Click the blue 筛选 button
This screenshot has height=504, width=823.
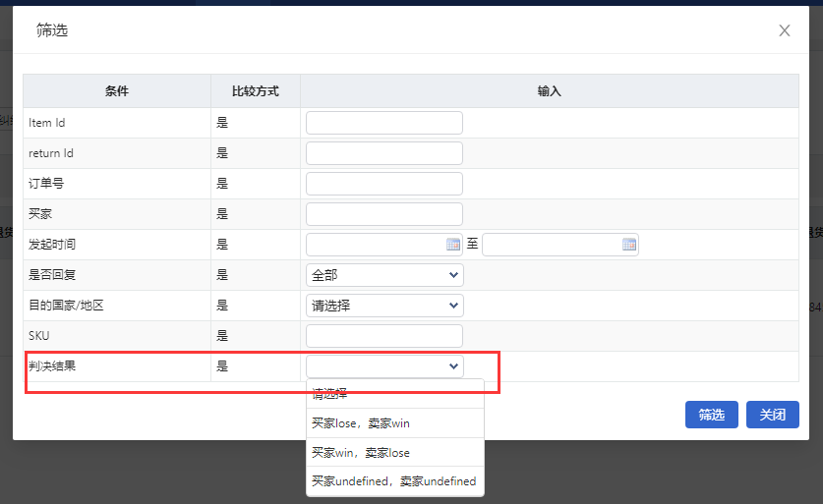click(711, 415)
